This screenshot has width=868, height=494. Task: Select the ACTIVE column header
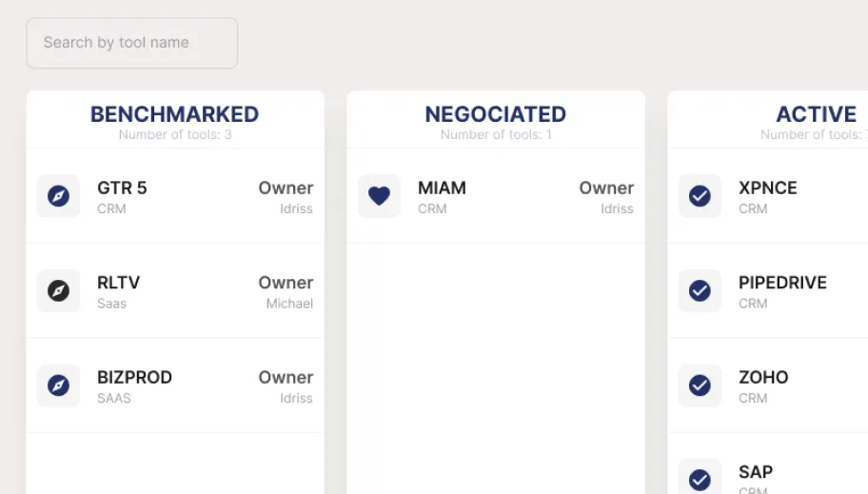[x=816, y=114]
